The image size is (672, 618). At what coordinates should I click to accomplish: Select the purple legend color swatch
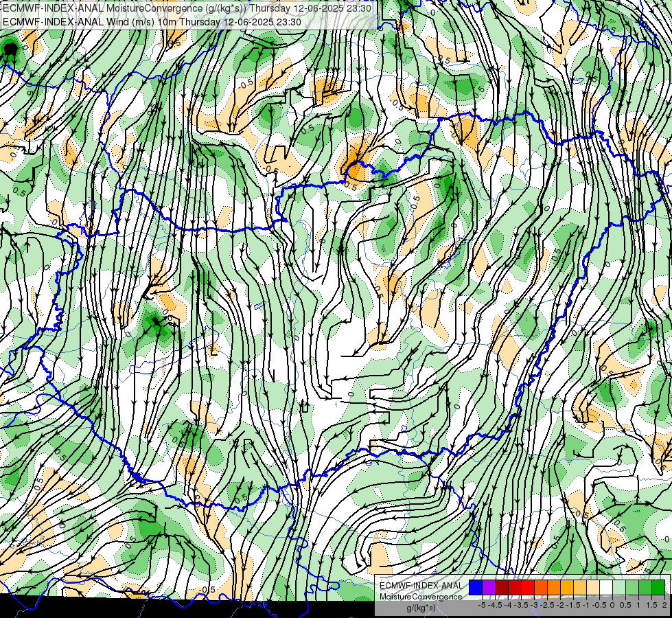489,587
